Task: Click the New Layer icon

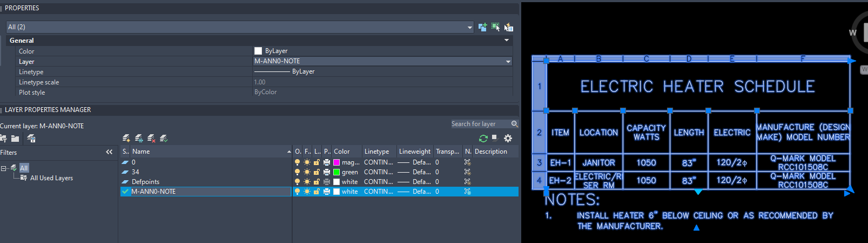Action: pyautogui.click(x=126, y=139)
